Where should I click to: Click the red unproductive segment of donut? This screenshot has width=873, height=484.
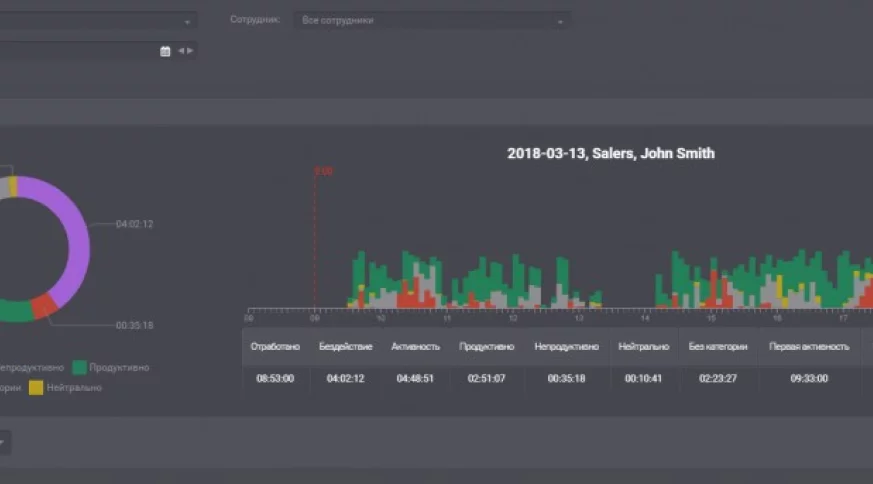tap(43, 307)
